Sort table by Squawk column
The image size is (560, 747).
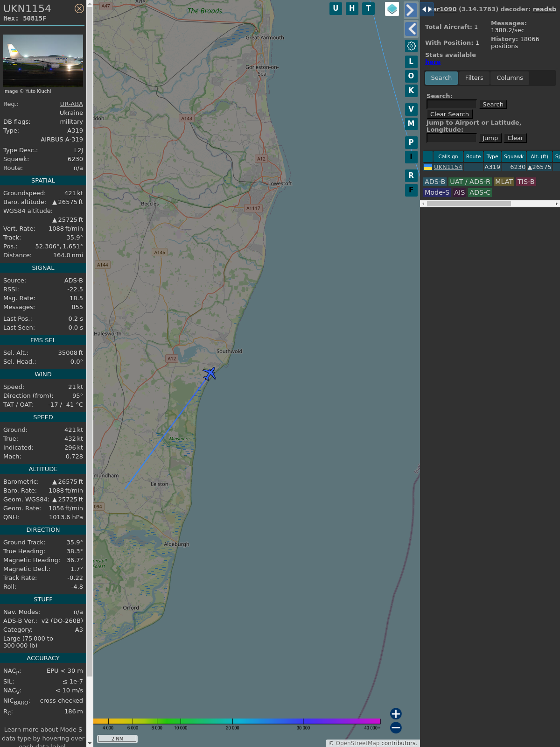coord(514,157)
